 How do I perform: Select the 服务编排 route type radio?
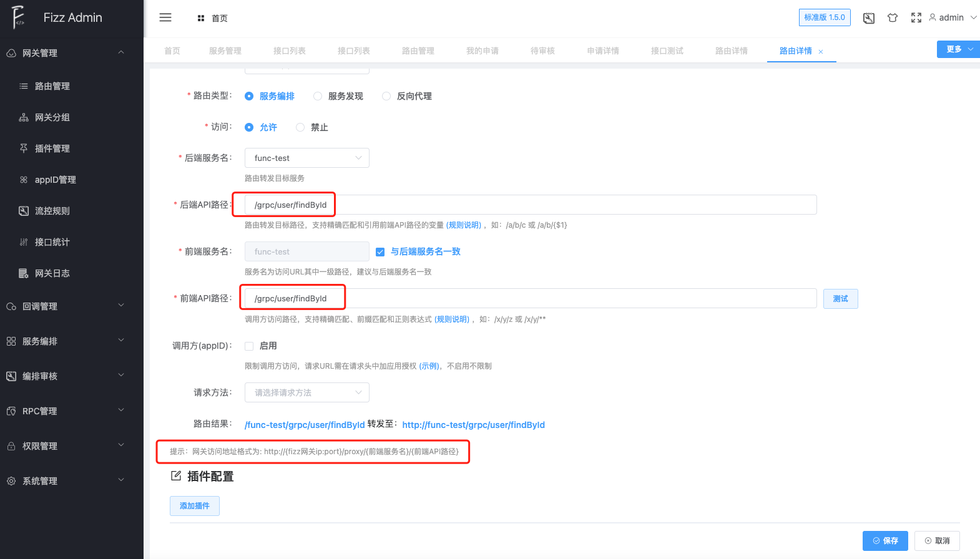(249, 96)
